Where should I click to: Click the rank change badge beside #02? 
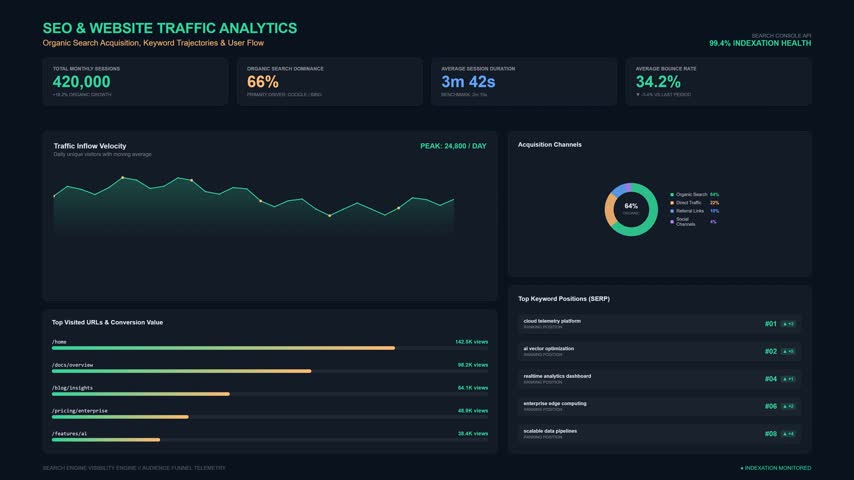pos(788,351)
